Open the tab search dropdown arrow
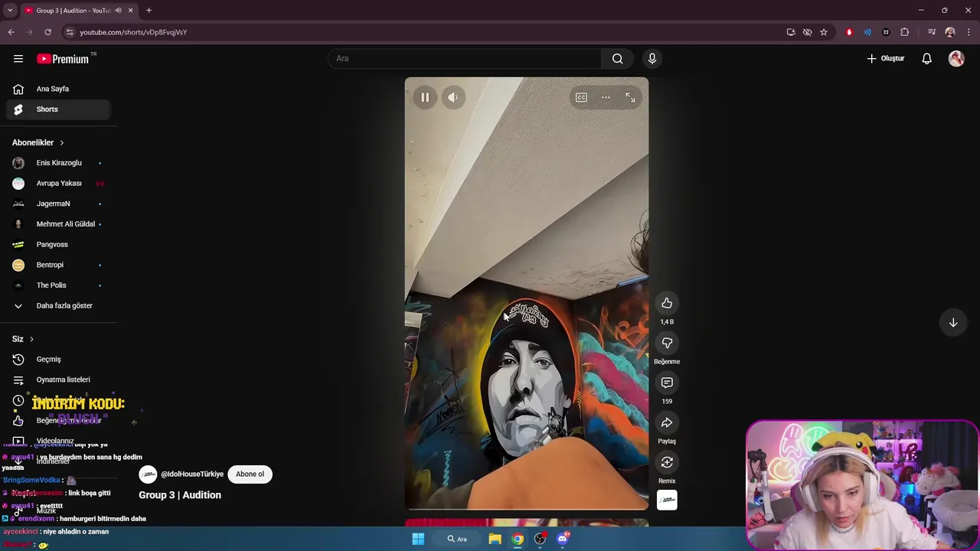The image size is (980, 551). pyautogui.click(x=10, y=11)
